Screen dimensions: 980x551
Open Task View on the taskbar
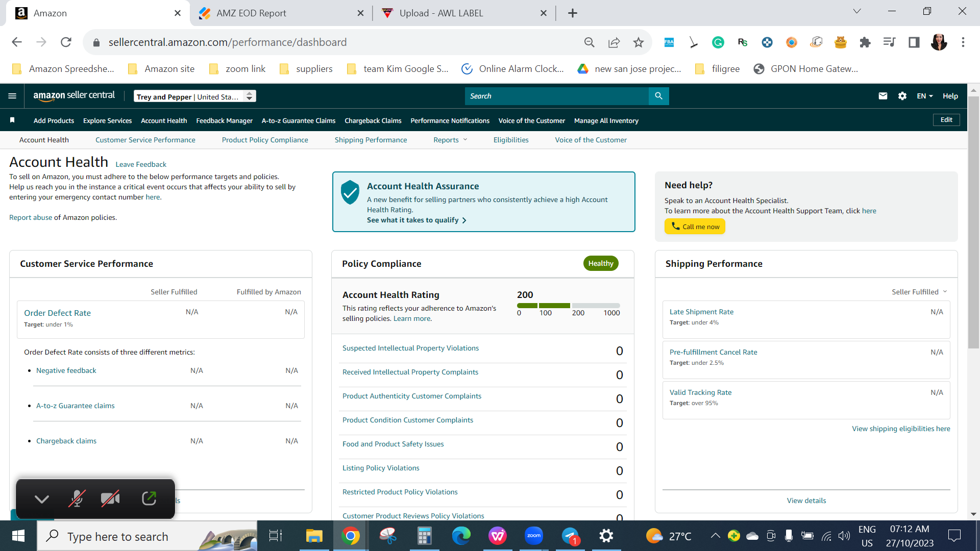276,536
